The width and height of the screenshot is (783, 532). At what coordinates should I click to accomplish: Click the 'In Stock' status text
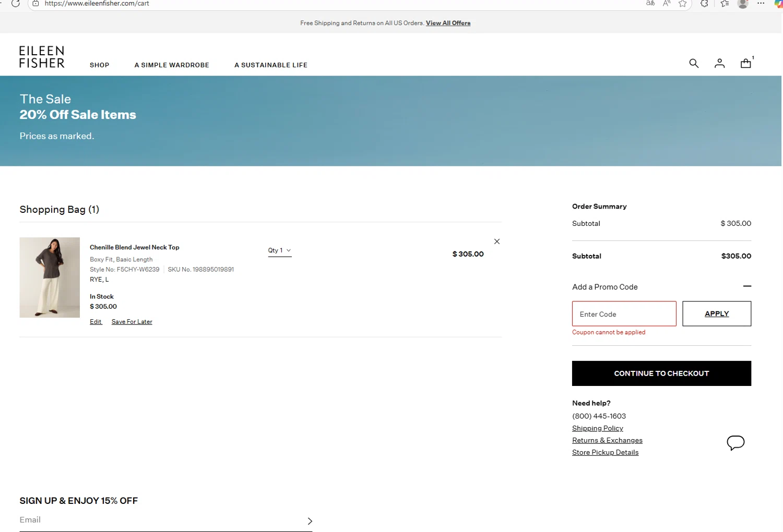click(101, 296)
